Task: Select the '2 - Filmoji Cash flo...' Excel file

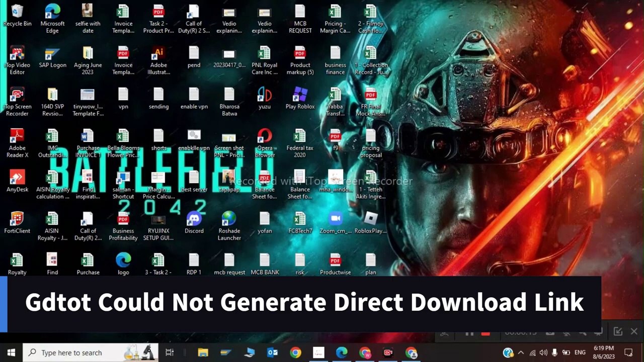Action: (370, 19)
